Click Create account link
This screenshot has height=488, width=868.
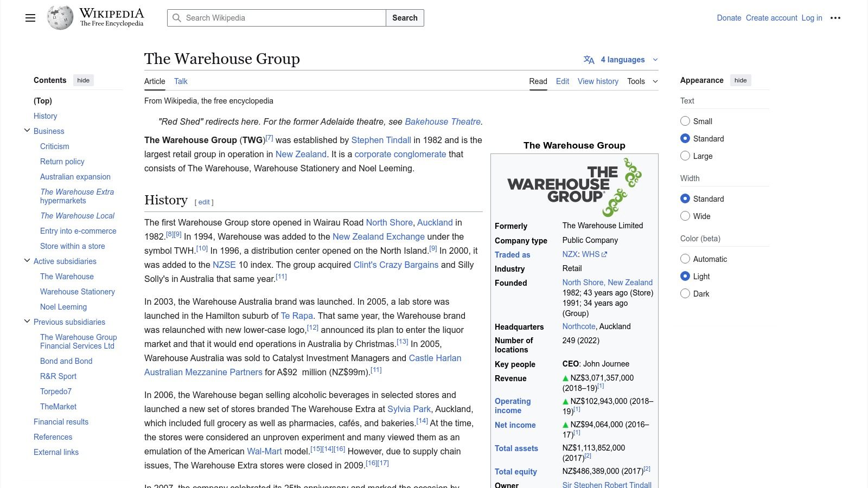coord(771,18)
